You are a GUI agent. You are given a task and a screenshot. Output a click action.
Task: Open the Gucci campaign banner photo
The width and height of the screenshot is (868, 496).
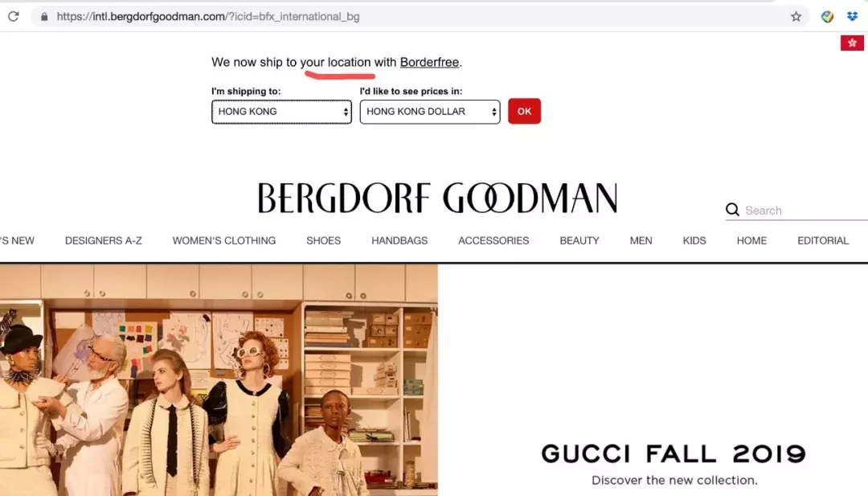tap(219, 379)
